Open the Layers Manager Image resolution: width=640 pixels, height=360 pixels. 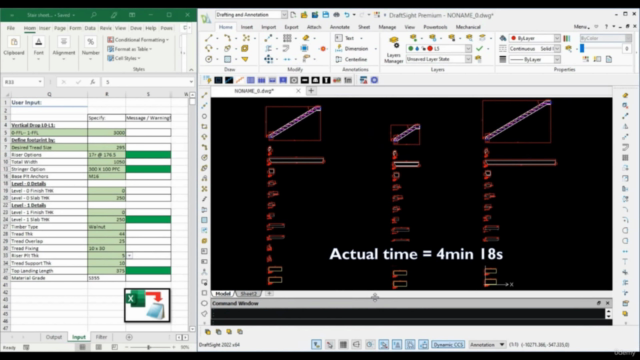click(x=393, y=50)
